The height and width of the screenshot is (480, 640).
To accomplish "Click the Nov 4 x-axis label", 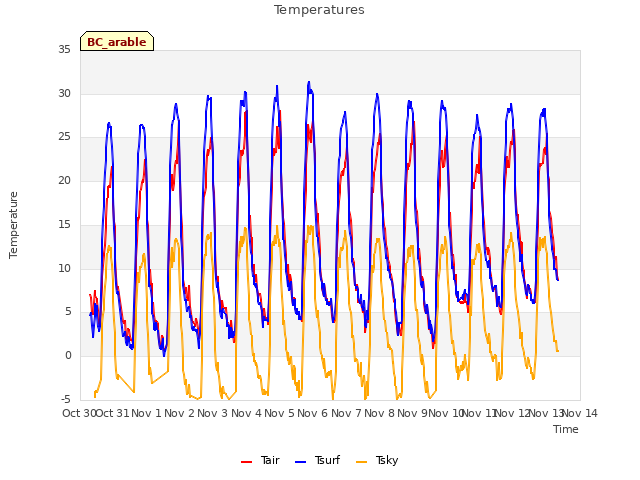I will click(246, 413).
